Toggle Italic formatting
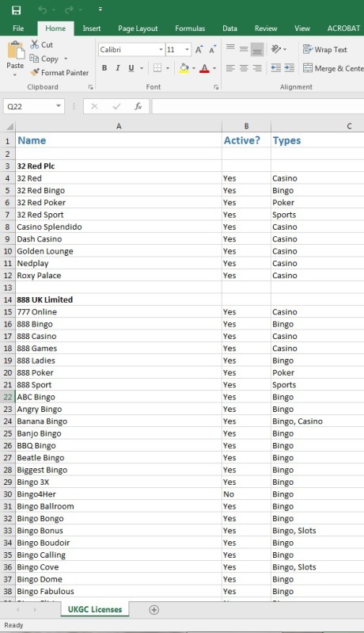Image resolution: width=364 pixels, height=633 pixels. (118, 68)
